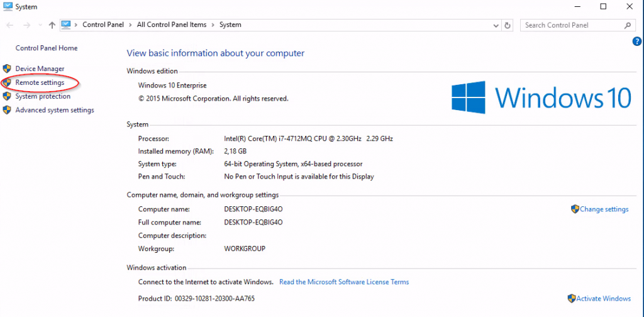Click the System window title bar icon
This screenshot has height=317, width=644.
pos(8,6)
